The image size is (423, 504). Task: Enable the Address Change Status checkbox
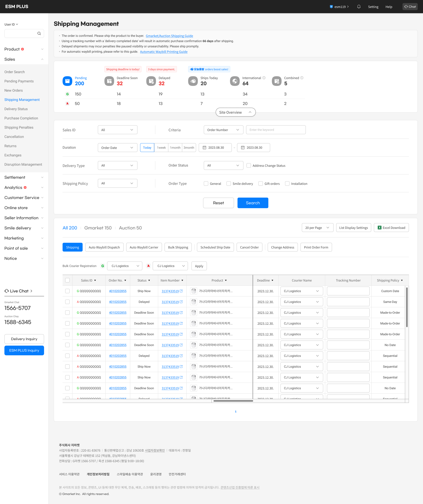click(x=249, y=166)
